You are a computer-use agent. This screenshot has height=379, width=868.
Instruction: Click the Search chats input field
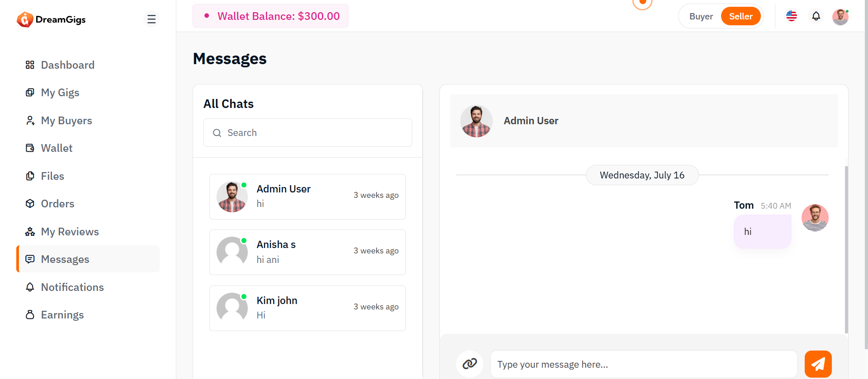pos(307,133)
